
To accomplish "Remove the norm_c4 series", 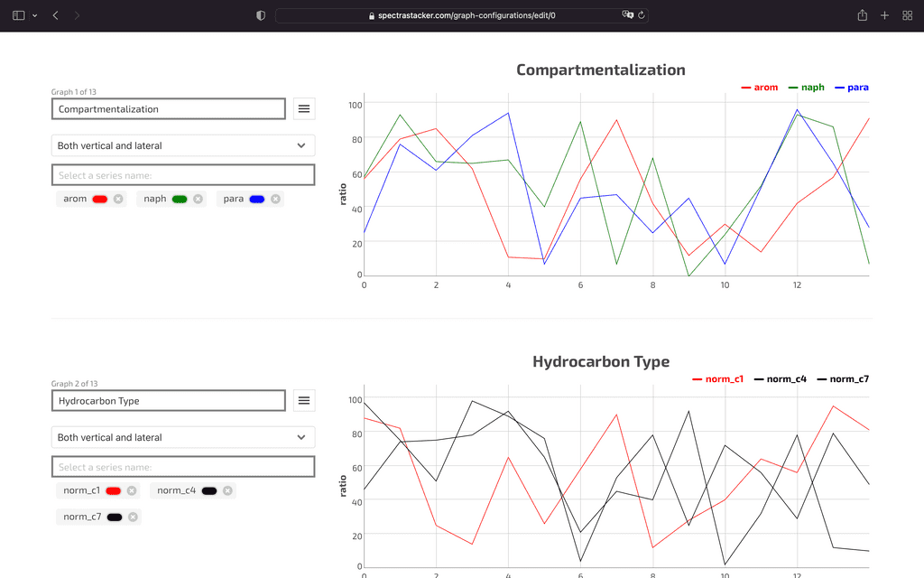I will [x=227, y=490].
